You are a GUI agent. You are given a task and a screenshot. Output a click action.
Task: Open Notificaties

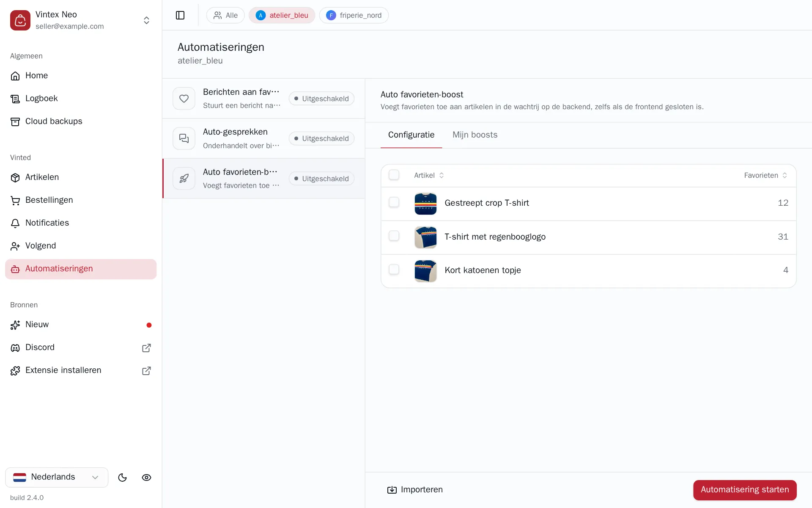click(81, 223)
